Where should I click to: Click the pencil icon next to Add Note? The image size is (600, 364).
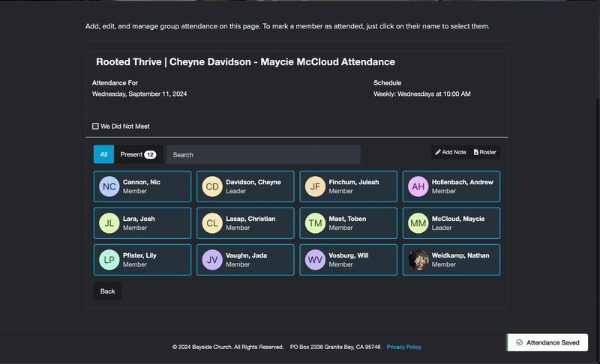pos(438,152)
